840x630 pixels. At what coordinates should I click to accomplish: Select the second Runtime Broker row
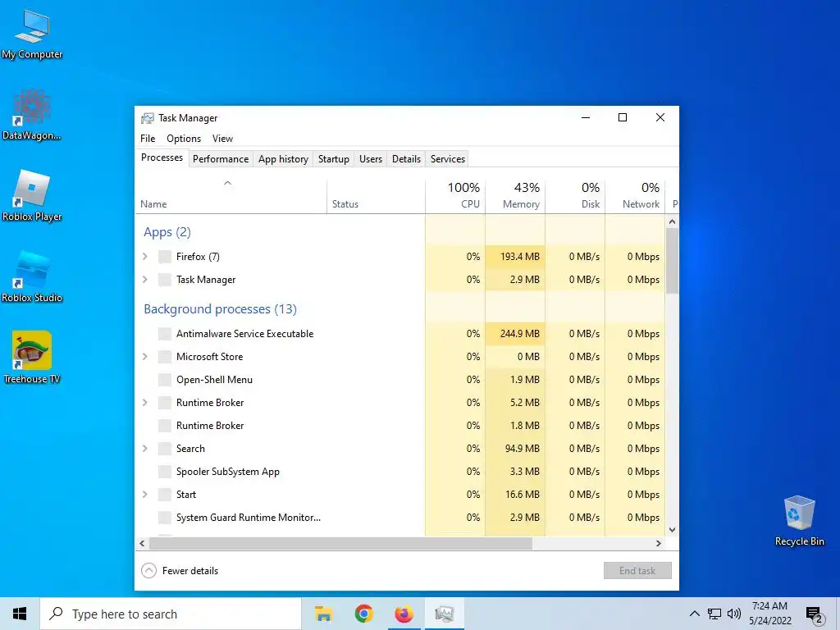[400, 426]
